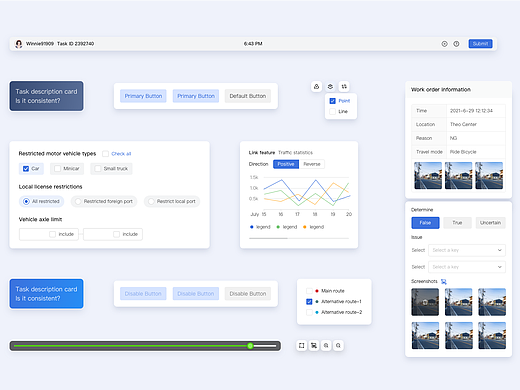Click the map pin icon button

tap(316, 87)
